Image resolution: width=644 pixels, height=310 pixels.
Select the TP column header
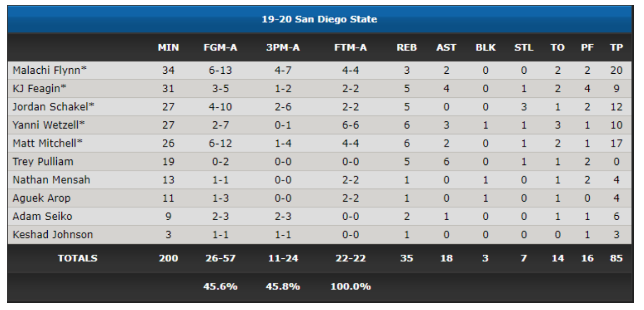coord(616,48)
